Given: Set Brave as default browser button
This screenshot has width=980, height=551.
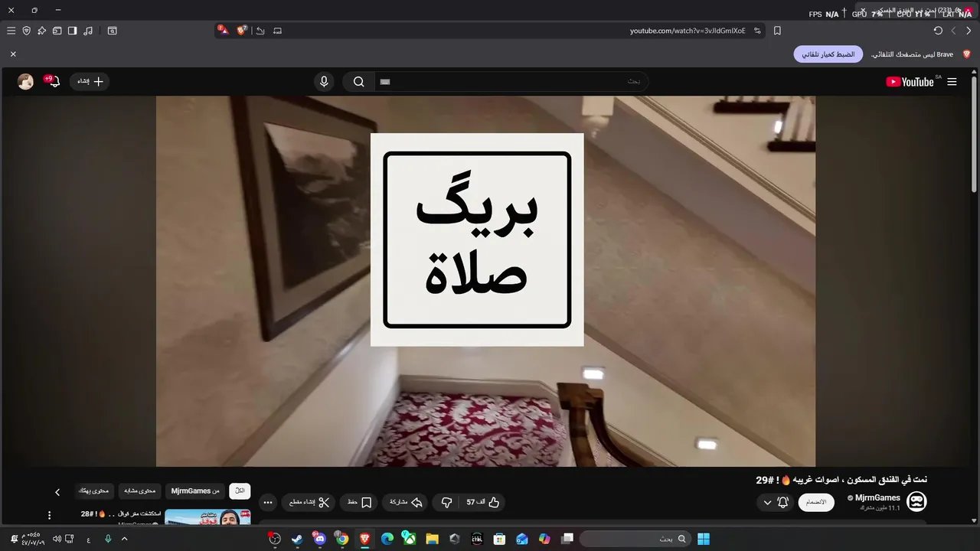Looking at the screenshot, I should click(828, 54).
